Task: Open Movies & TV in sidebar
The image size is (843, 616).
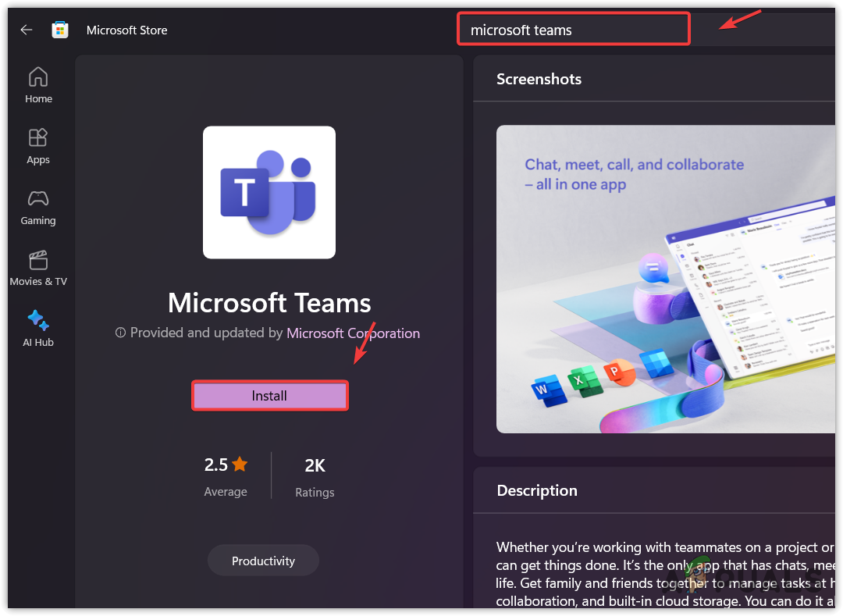Action: coord(38,269)
